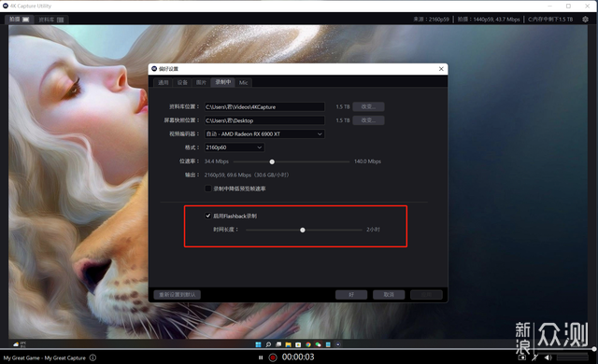Pause the Flashback playback
This screenshot has height=364, width=598.
coord(261,357)
